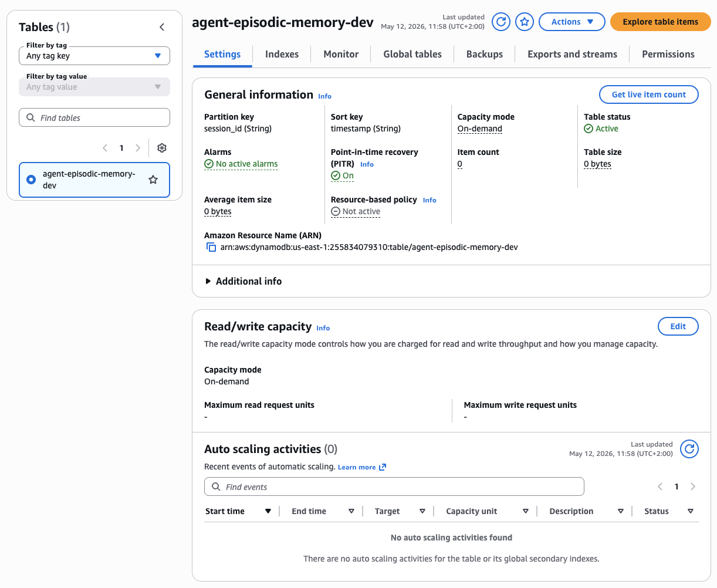
Task: Click the PITR On status
Action: click(342, 175)
